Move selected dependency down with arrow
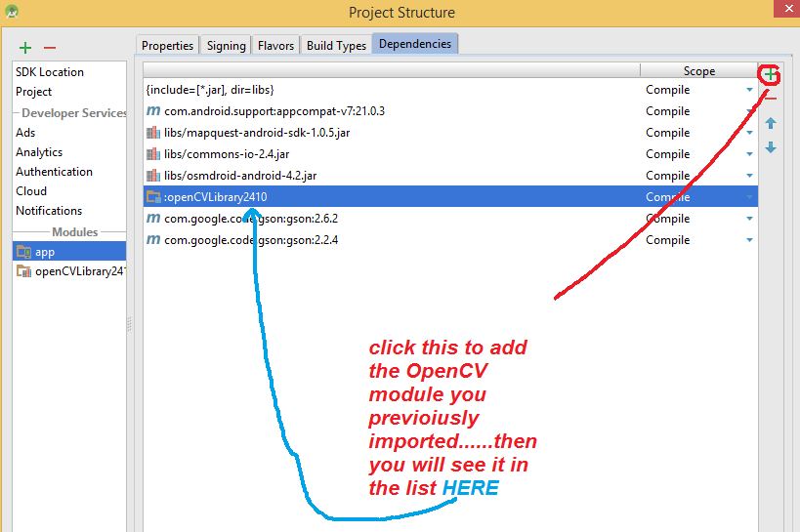The width and height of the screenshot is (800, 532). click(771, 147)
